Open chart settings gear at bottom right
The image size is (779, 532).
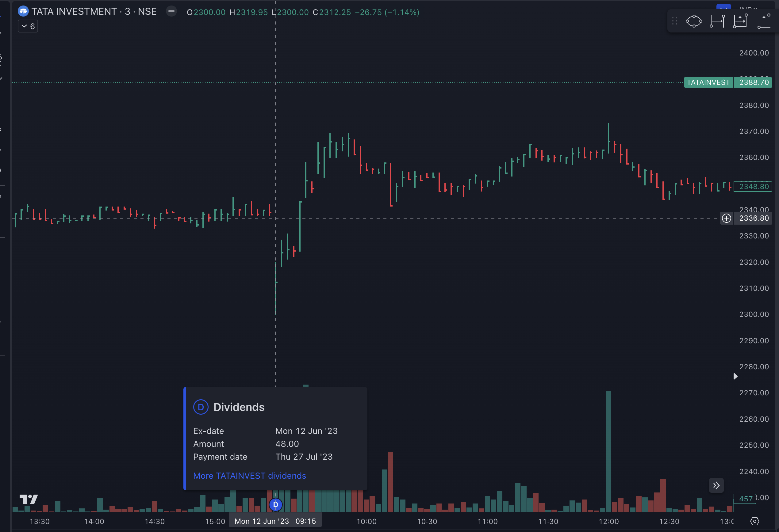754,521
